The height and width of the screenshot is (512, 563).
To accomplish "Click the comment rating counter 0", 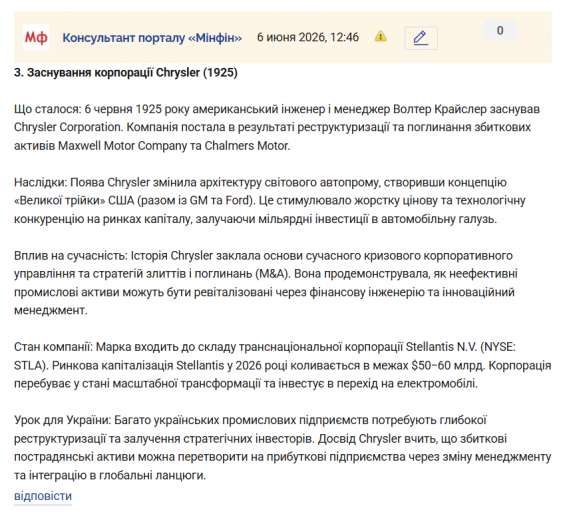I will click(x=500, y=31).
